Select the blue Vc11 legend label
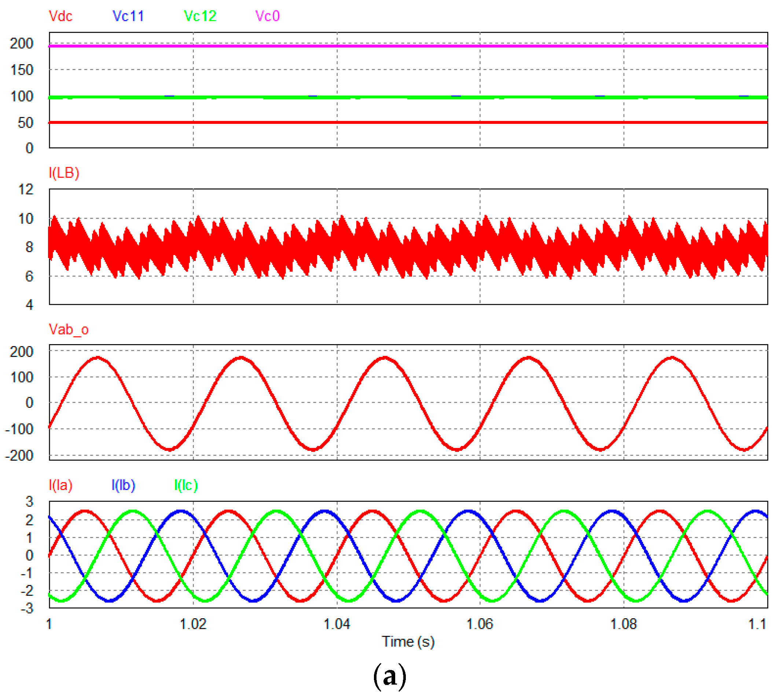Image resolution: width=775 pixels, height=700 pixels. click(x=128, y=16)
